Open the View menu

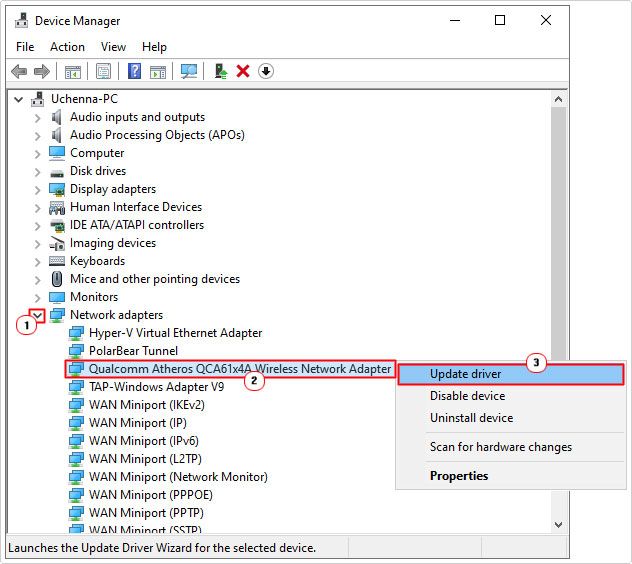point(113,47)
